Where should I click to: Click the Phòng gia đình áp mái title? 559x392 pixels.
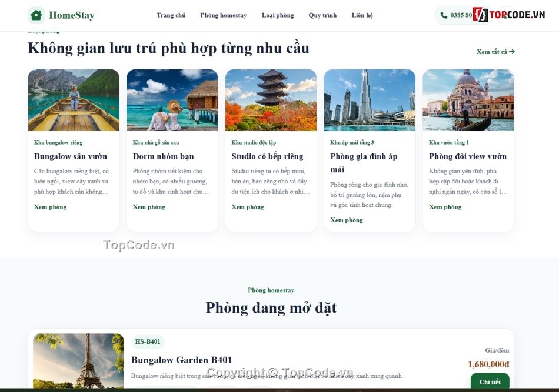(364, 163)
